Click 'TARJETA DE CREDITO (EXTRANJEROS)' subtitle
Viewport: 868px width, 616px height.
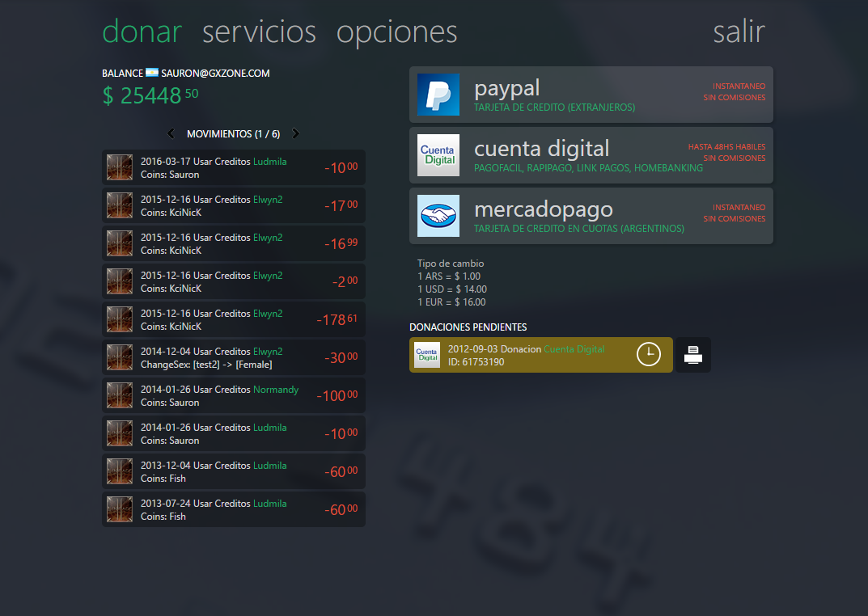[555, 108]
